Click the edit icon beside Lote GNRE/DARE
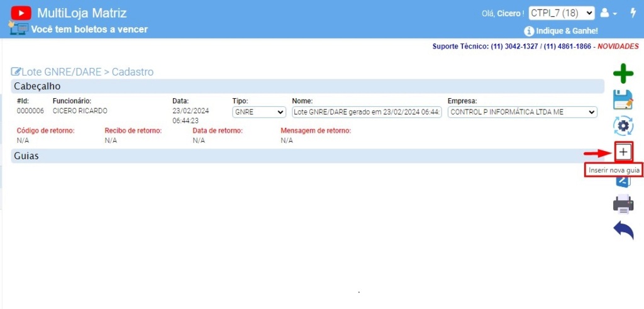 (x=16, y=72)
